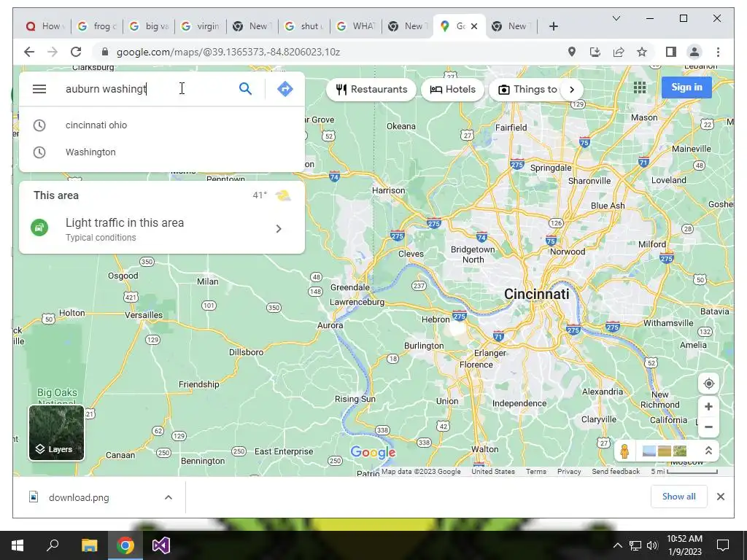Viewport: 747px width, 560px height.
Task: Open the Privacy link on the map
Action: tap(569, 472)
